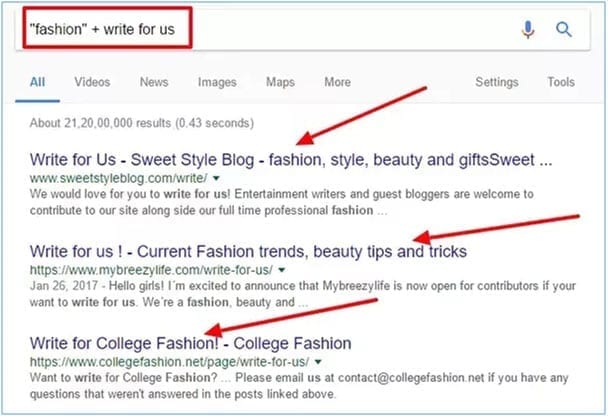This screenshot has height=416, width=608.
Task: Switch to the Images tab
Action: (217, 82)
